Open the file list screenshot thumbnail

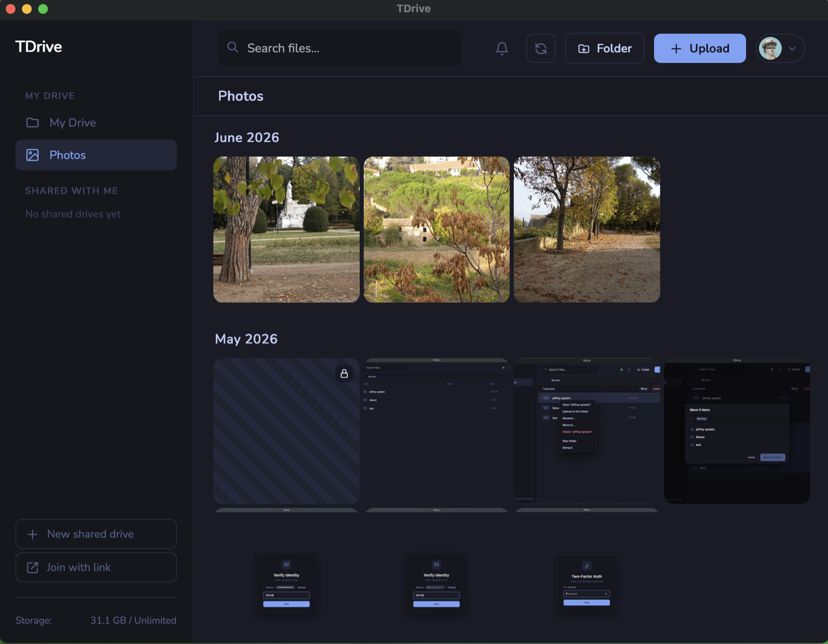point(437,431)
